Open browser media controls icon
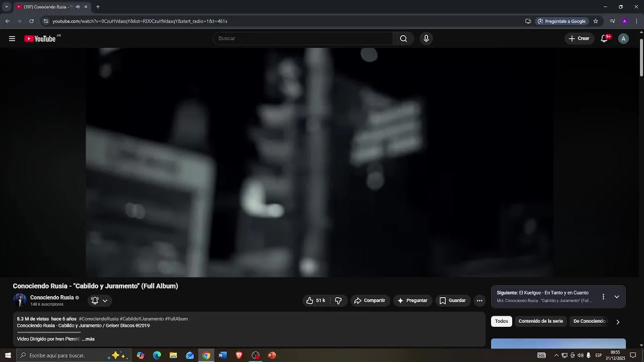 (612, 21)
